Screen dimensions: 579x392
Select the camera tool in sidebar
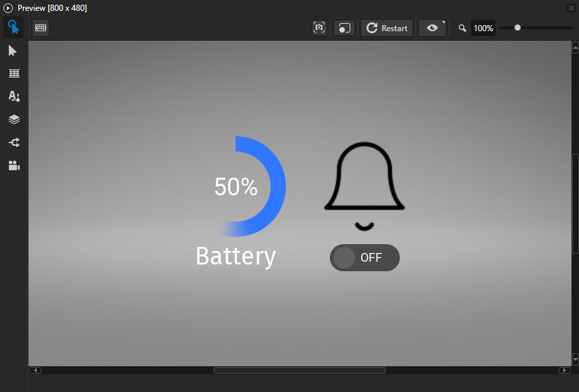(14, 165)
